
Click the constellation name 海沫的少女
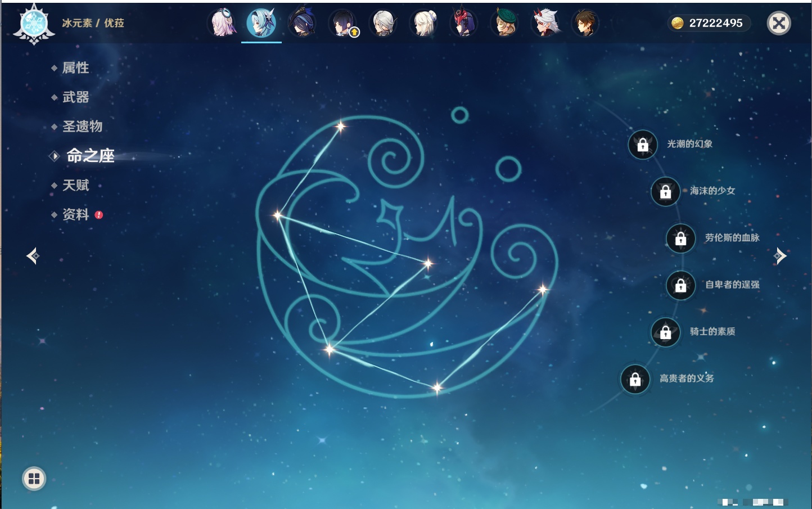tap(713, 191)
